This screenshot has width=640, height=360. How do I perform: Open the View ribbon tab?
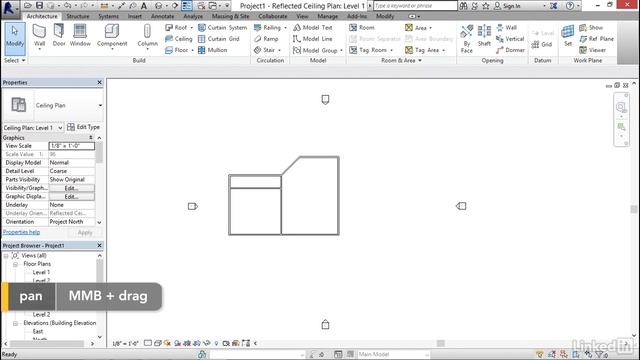click(302, 16)
